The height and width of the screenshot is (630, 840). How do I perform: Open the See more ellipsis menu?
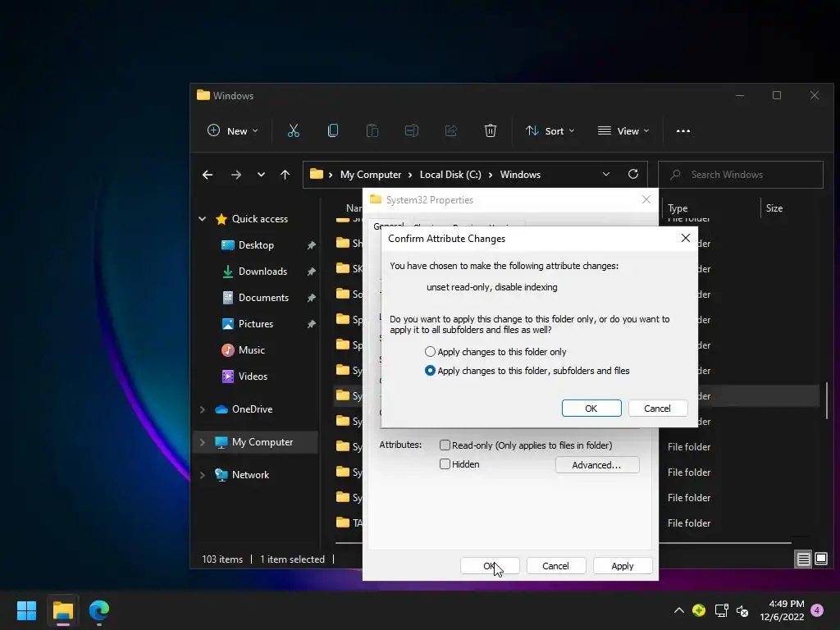click(683, 130)
